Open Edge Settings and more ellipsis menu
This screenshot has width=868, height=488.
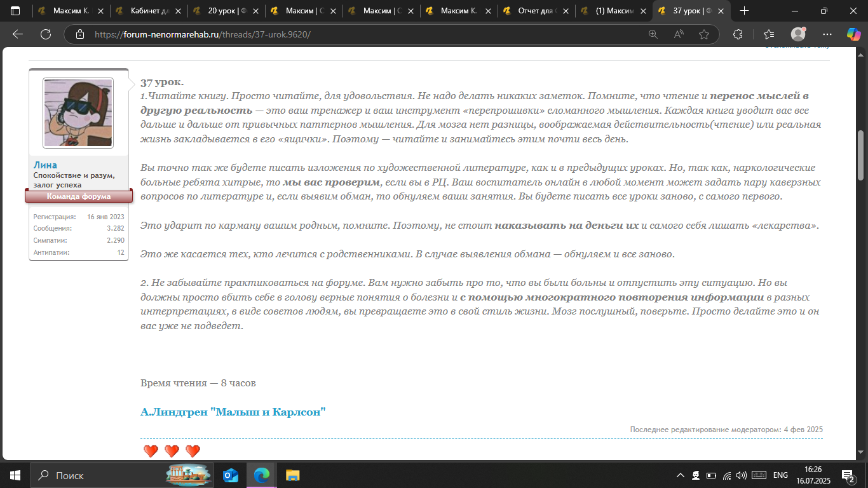[x=827, y=34]
